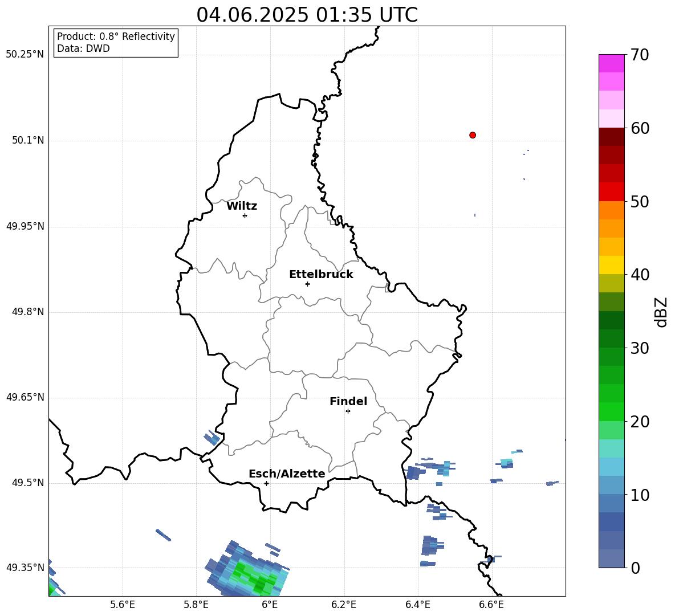The height and width of the screenshot is (616, 675).
Task: Click the magenta top colorbar segment
Action: click(x=611, y=63)
